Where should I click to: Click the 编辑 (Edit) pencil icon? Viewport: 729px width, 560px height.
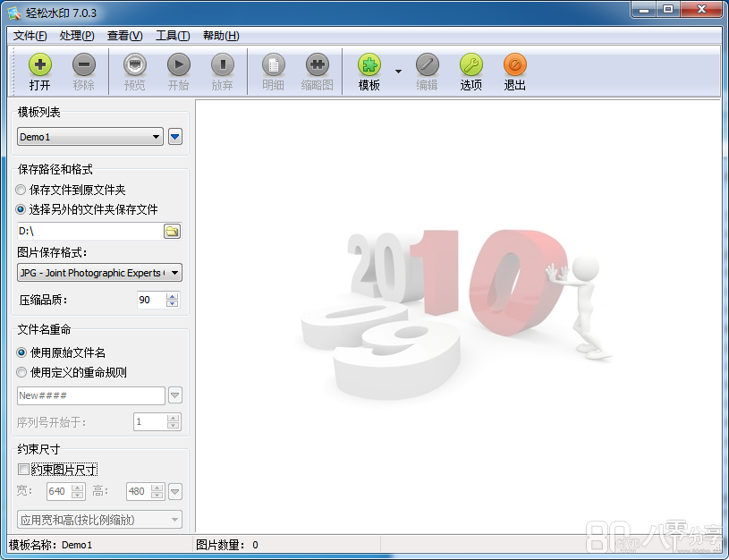[x=427, y=65]
